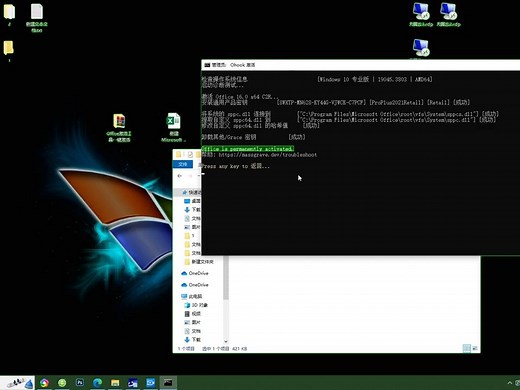Select the folder named 1 in navigation pane
Screen dimensions: 520x390
tap(189, 236)
